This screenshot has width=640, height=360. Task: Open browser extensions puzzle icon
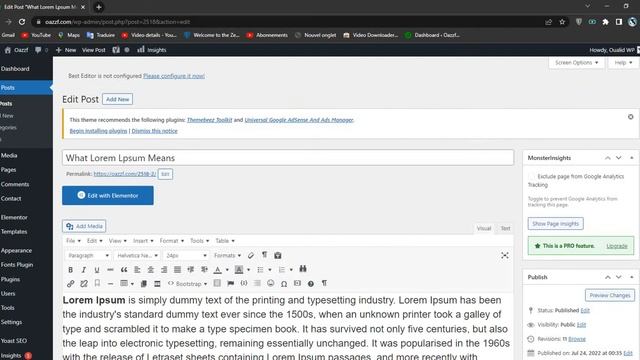(x=605, y=22)
